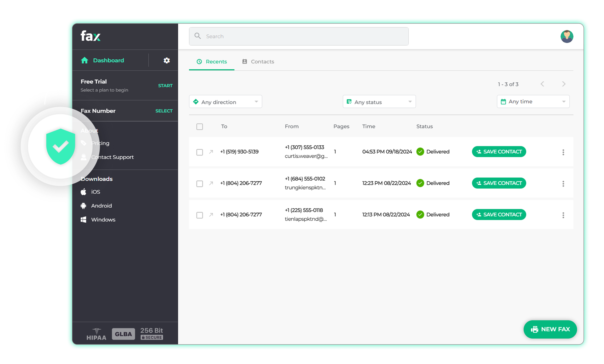Check the select-all checkbox in table header
This screenshot has height=364, width=604.
point(200,127)
